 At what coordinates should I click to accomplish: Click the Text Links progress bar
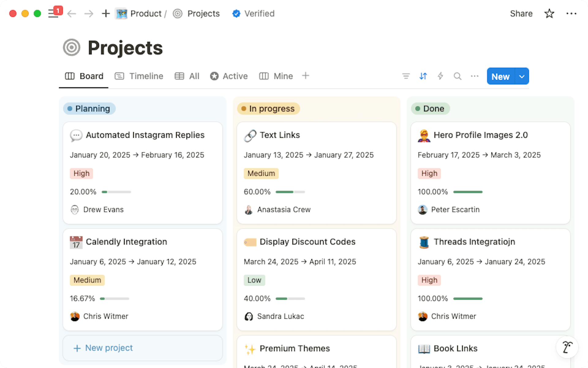(290, 192)
